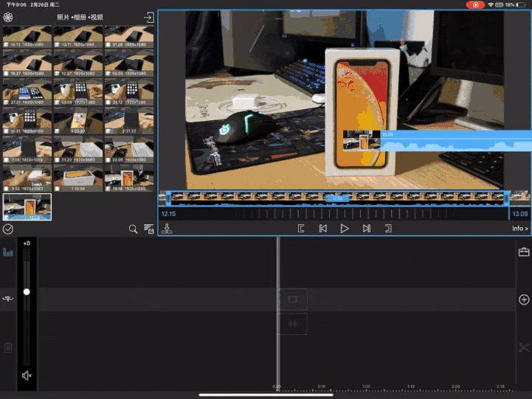532x399 pixels.
Task: Go back to 照片 in breadcrumb
Action: [x=63, y=17]
